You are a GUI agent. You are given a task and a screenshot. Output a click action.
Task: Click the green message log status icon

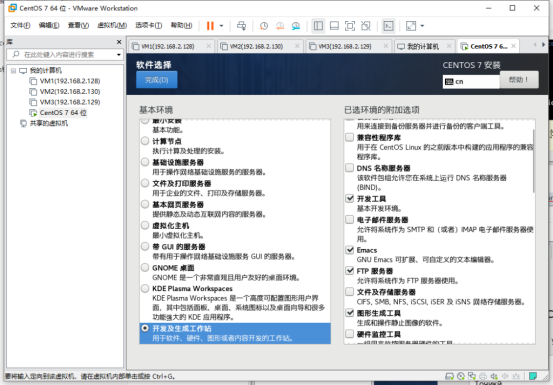tap(533, 376)
